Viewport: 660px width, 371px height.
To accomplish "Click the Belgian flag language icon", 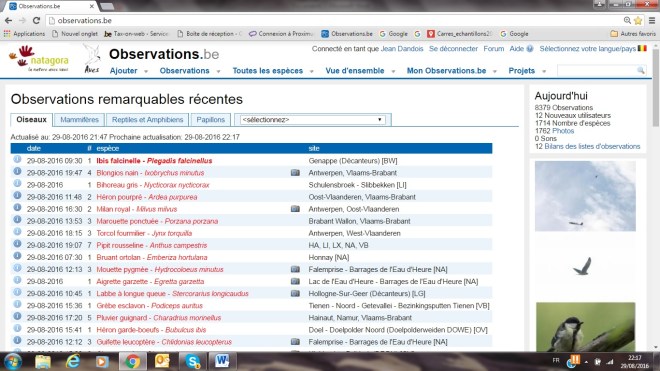I will pos(642,48).
